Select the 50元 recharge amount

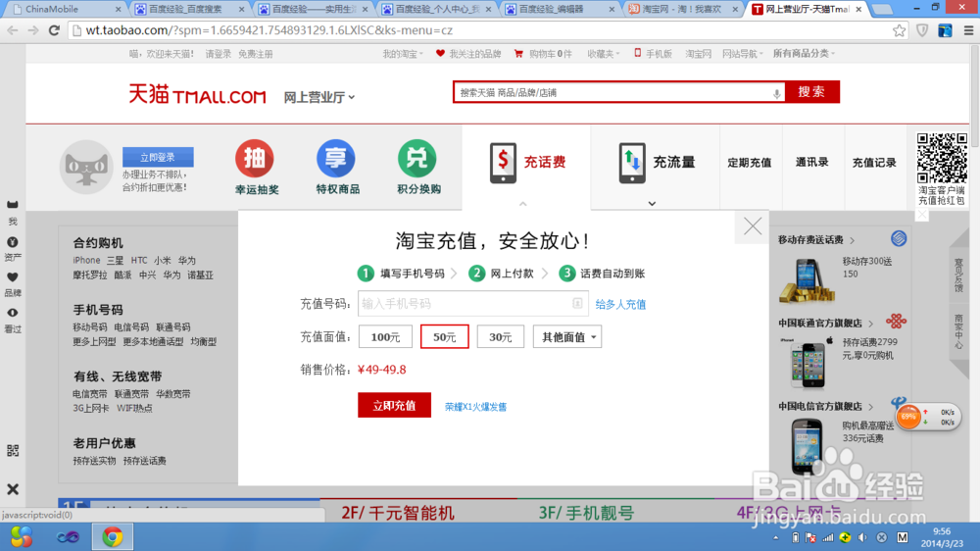pyautogui.click(x=444, y=337)
